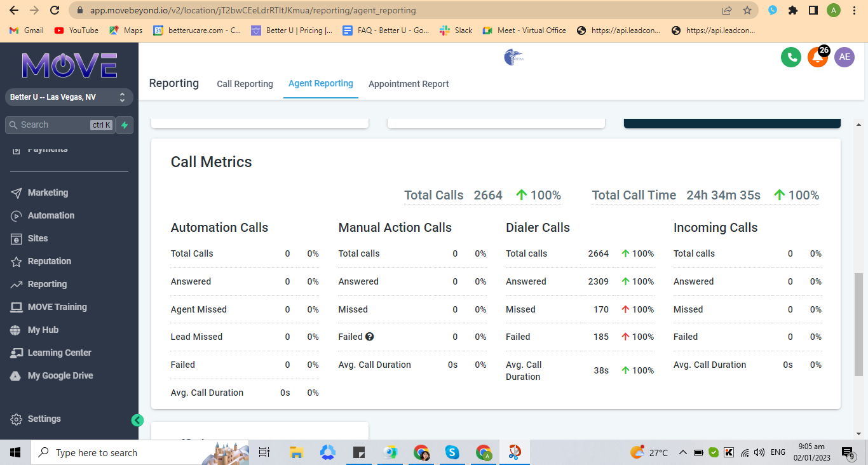Screen dimensions: 868x465
Task: Click the Total Call Time 24h 34m 35s value
Action: point(723,195)
